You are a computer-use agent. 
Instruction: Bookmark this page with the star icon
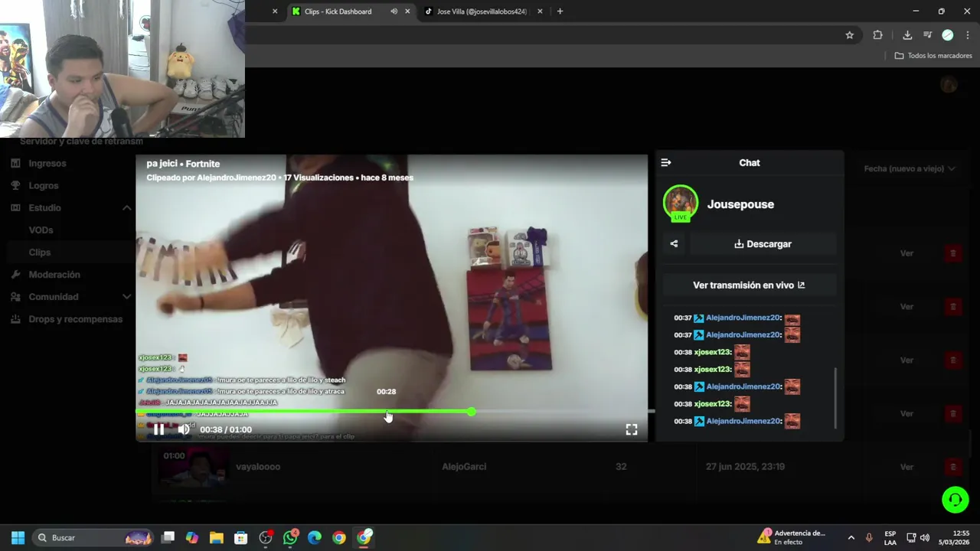point(849,34)
